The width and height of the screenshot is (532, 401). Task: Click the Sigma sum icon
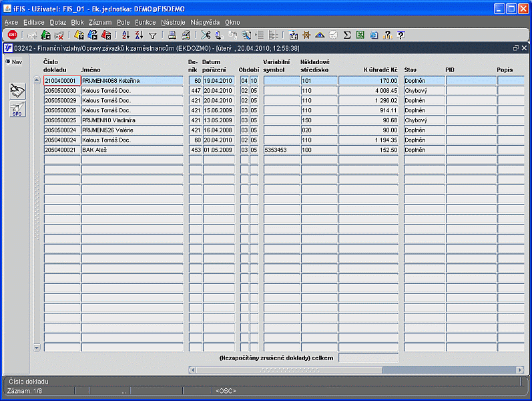pos(346,35)
